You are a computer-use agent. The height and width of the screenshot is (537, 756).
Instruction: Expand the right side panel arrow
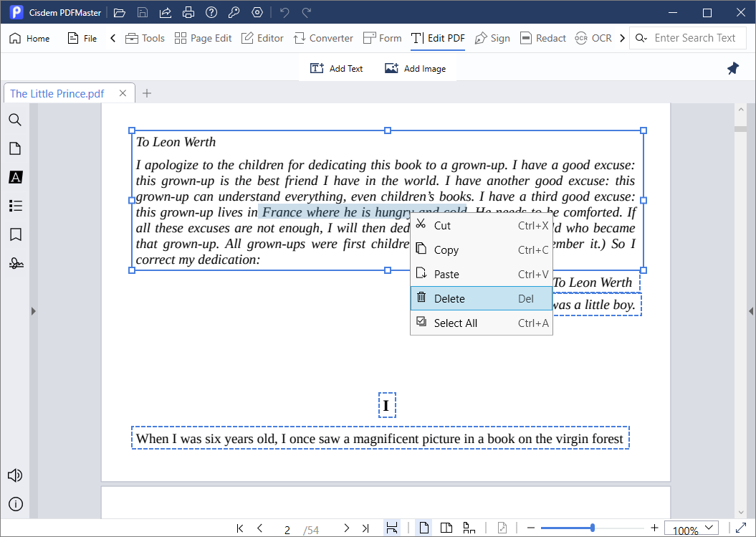(x=751, y=311)
